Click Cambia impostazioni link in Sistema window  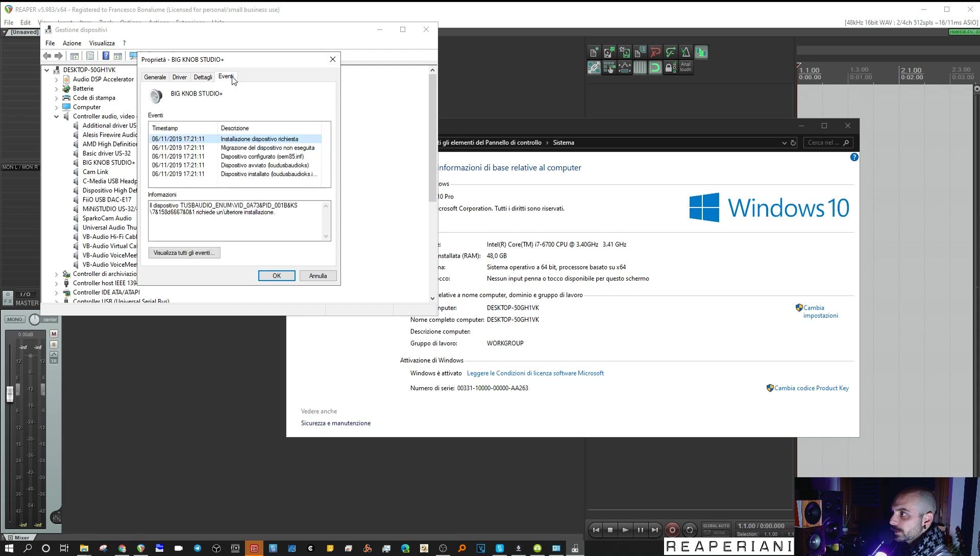820,312
